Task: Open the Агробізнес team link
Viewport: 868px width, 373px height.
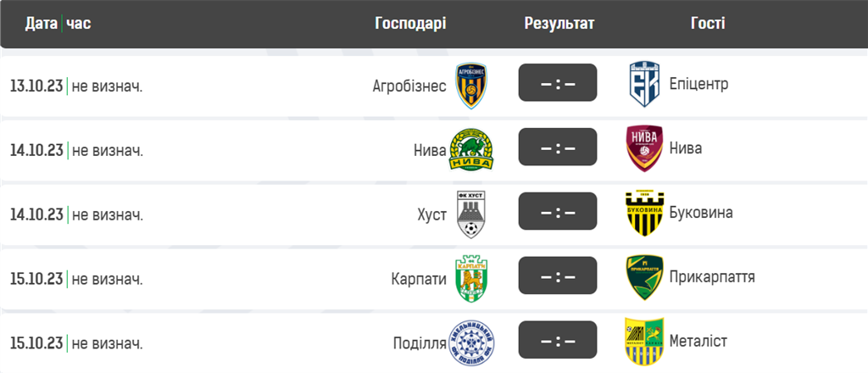Action: coord(409,86)
